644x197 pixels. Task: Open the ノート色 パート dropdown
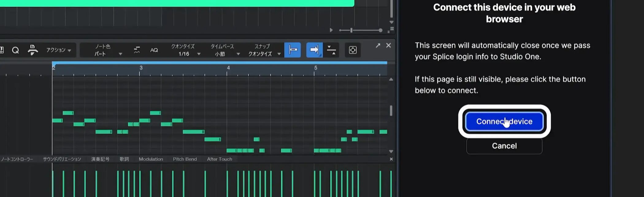(108, 50)
